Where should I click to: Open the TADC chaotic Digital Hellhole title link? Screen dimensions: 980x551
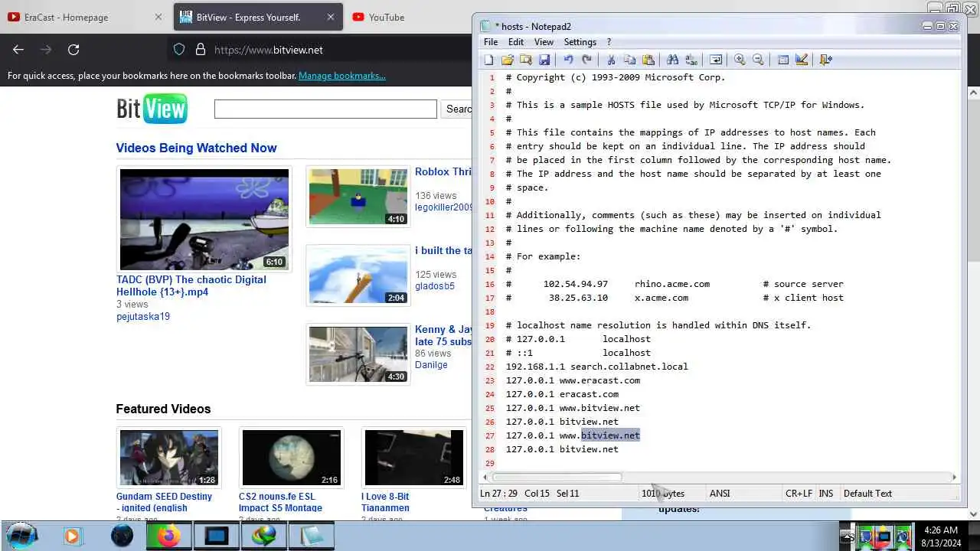(x=191, y=285)
